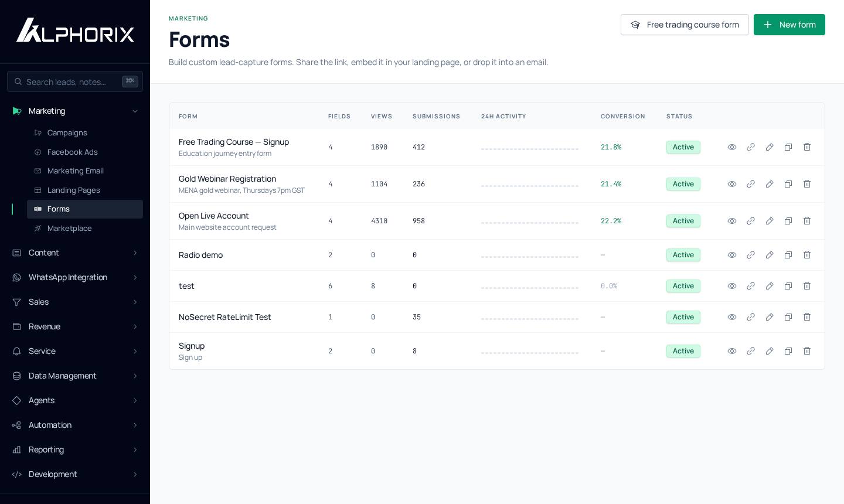Duplicate the Free Trading Course — Signup form

[788, 147]
